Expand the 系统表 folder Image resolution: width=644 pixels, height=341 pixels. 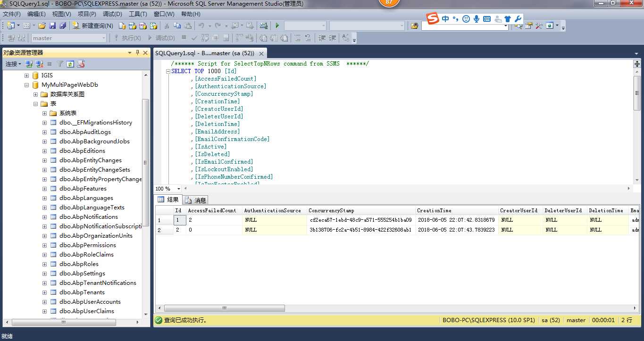[44, 113]
